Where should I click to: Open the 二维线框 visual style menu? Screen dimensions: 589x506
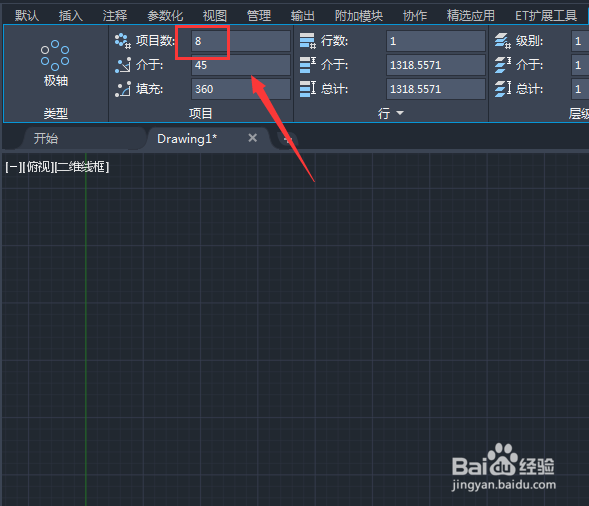82,167
